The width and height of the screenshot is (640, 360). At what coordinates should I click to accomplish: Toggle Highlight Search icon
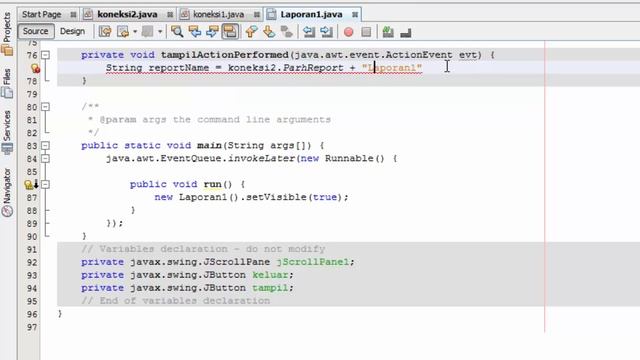(x=230, y=31)
